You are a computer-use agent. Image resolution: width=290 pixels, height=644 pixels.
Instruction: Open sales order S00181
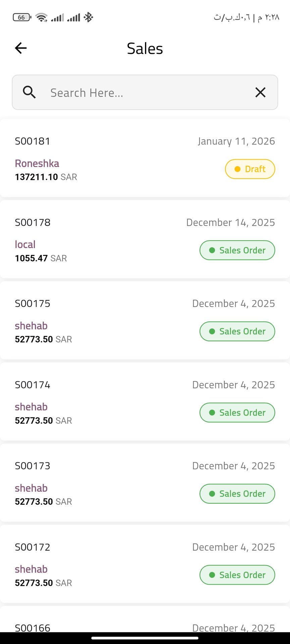33,141
